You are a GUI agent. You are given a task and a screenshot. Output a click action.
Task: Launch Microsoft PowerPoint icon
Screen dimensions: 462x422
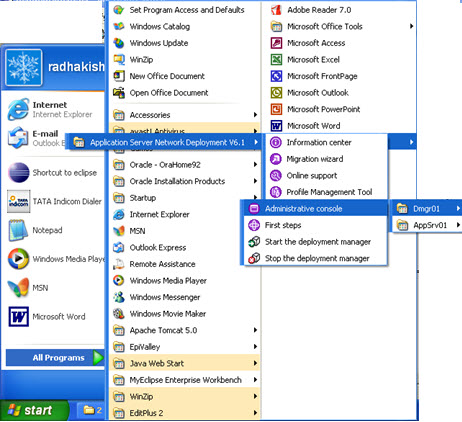pyautogui.click(x=276, y=109)
